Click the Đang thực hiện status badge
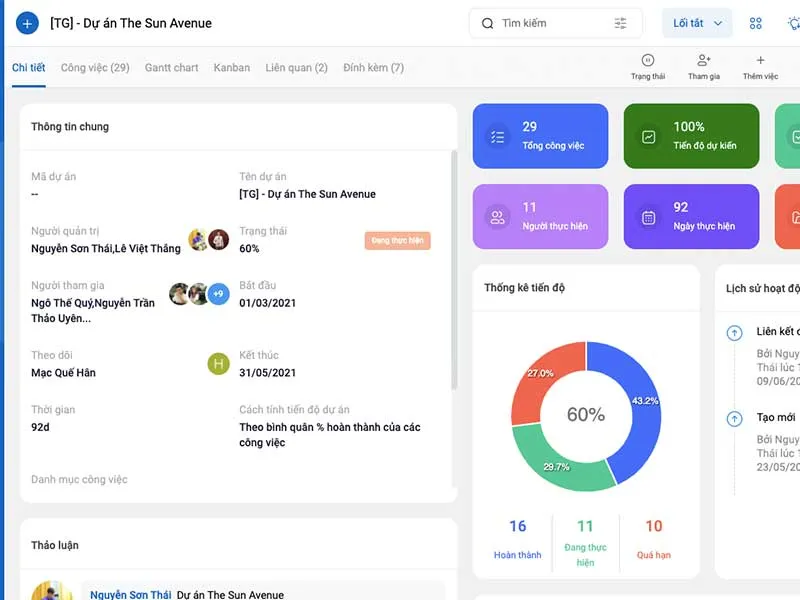This screenshot has width=800, height=600. click(x=397, y=240)
